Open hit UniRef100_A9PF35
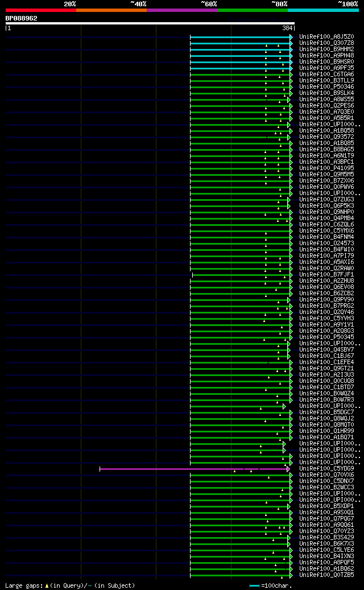 tap(326, 68)
